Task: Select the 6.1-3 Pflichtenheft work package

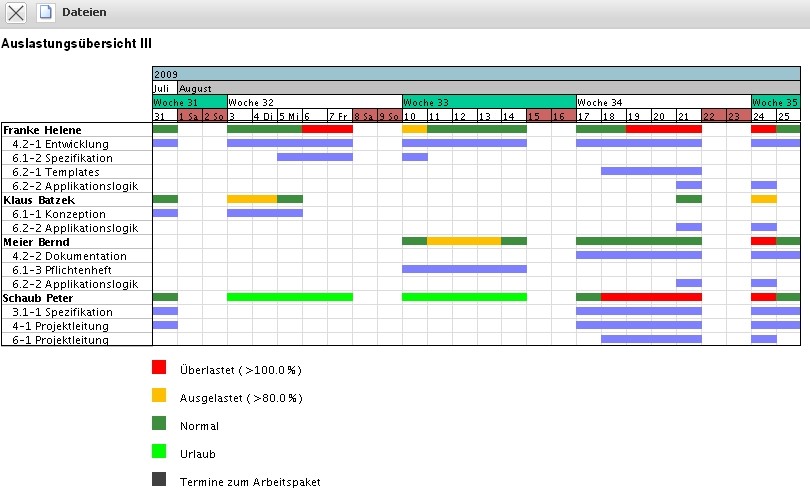Action: click(x=62, y=270)
